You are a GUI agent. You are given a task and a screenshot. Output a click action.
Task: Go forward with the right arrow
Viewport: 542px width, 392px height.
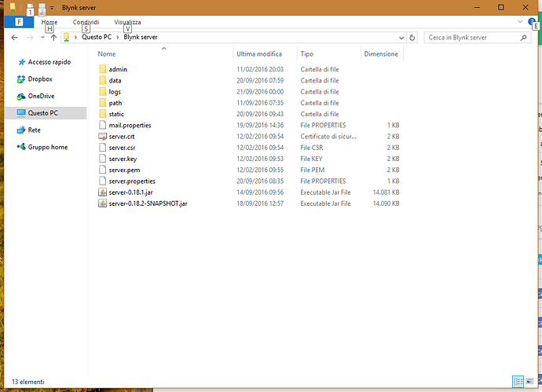tap(30, 38)
